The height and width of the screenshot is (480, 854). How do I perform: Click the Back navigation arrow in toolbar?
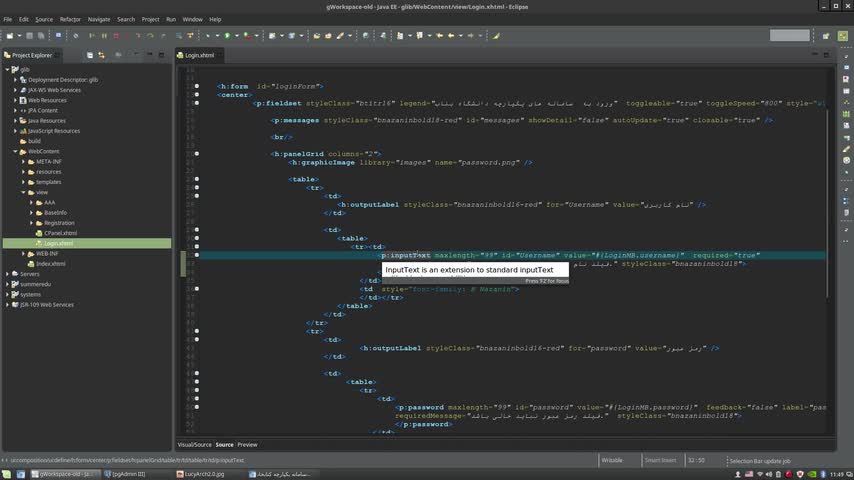451,36
